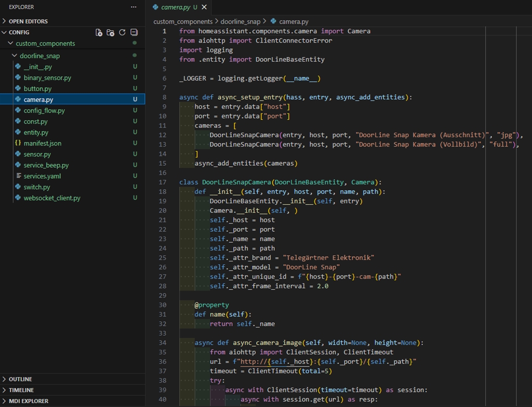Collapse all folders in Explorer

point(134,32)
